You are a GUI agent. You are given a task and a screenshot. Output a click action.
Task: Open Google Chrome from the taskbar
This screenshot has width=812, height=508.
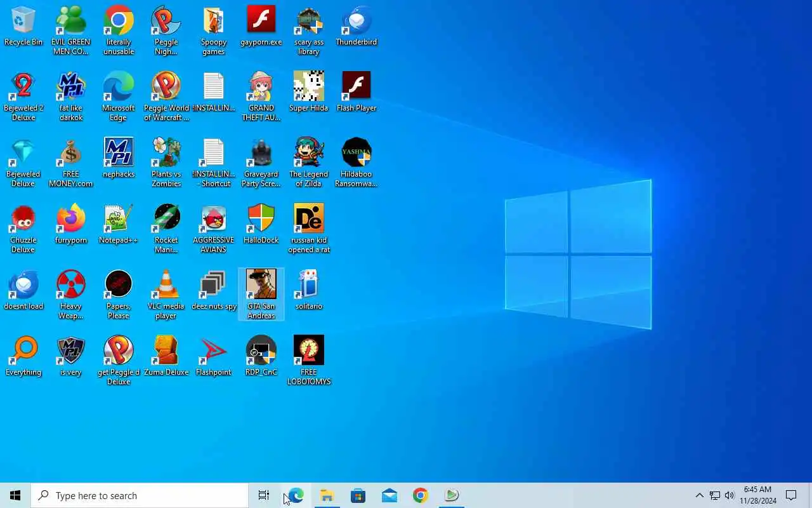pyautogui.click(x=420, y=495)
